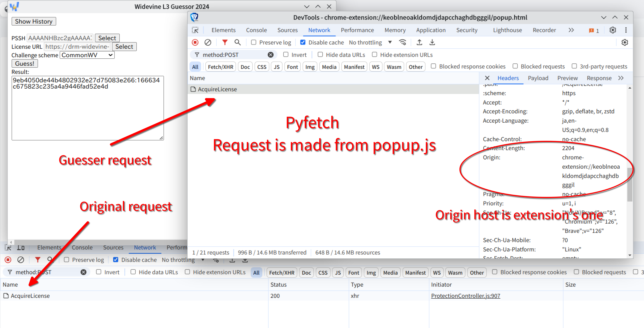Open the Payload tab in request details
Image resolution: width=644 pixels, height=328 pixels.
coord(538,78)
